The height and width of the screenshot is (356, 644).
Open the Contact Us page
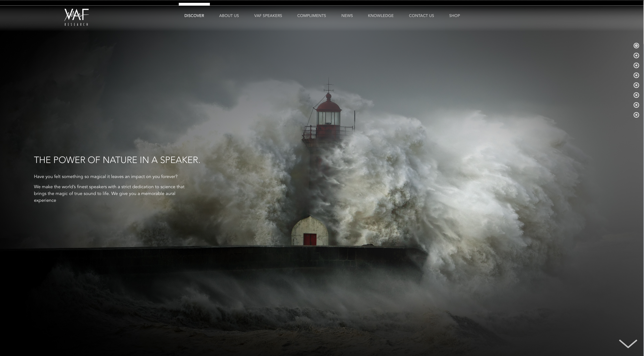pyautogui.click(x=421, y=16)
